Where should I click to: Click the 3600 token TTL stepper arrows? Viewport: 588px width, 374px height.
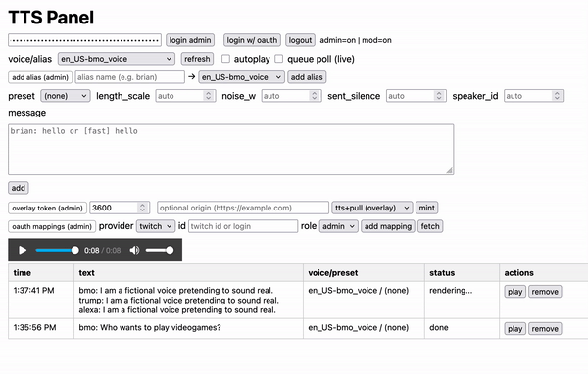(x=142, y=208)
